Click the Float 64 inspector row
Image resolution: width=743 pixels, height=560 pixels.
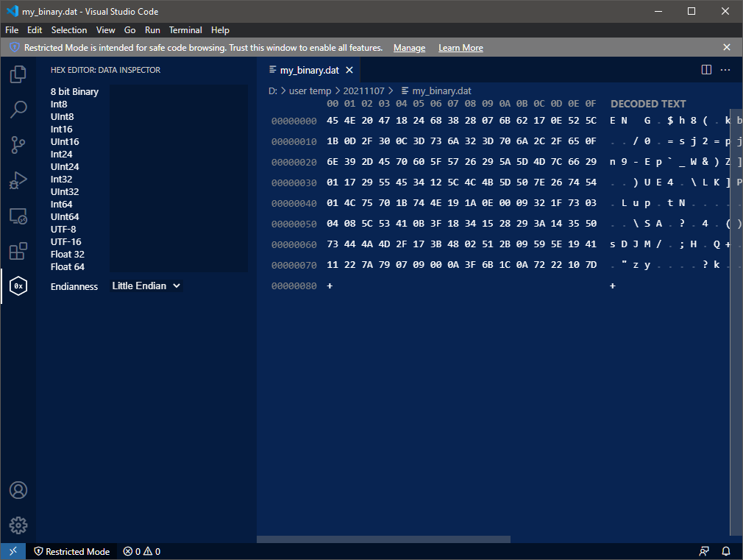149,266
